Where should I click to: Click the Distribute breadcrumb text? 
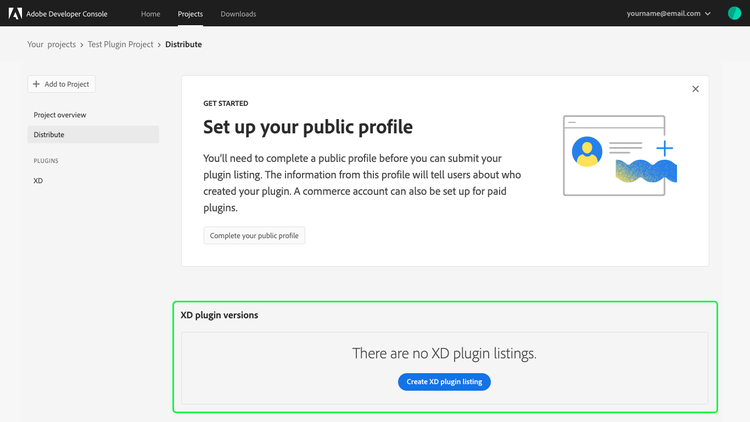[183, 44]
